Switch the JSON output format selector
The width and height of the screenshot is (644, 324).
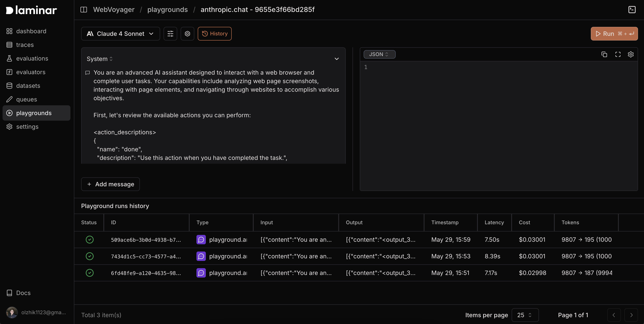click(379, 54)
